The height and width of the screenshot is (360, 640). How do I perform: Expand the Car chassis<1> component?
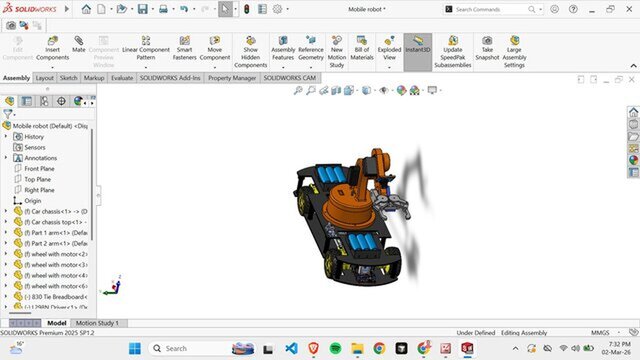point(6,211)
